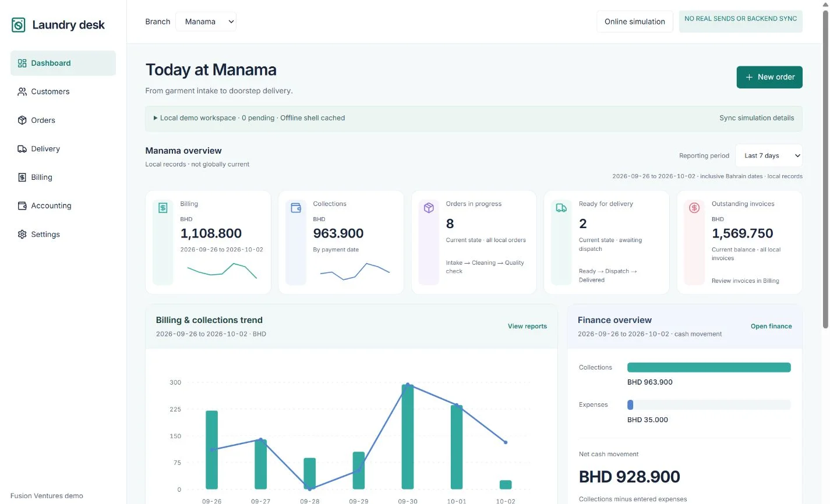Click the Collections sparkline chart
This screenshot has width=830, height=504.
355,271
